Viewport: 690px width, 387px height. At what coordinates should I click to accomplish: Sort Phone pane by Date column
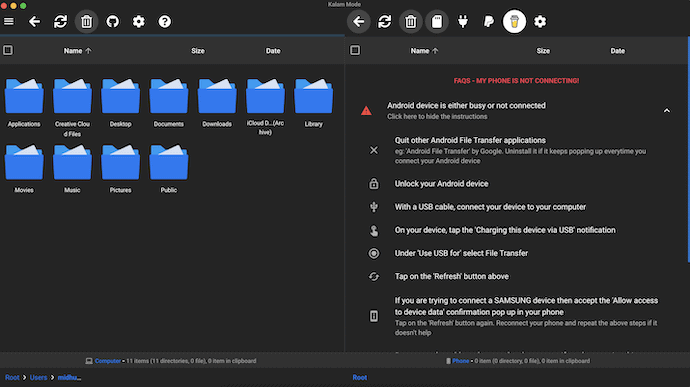[617, 51]
